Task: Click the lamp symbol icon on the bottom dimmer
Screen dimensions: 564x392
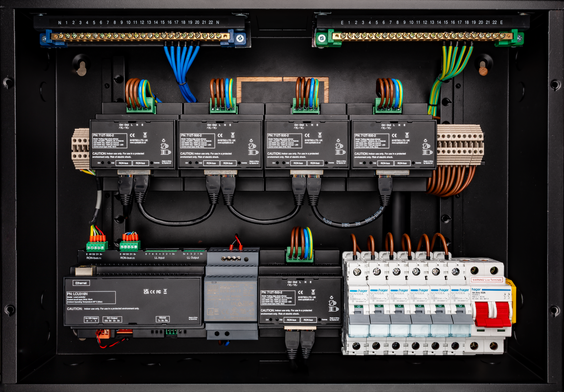Action: click(331, 297)
